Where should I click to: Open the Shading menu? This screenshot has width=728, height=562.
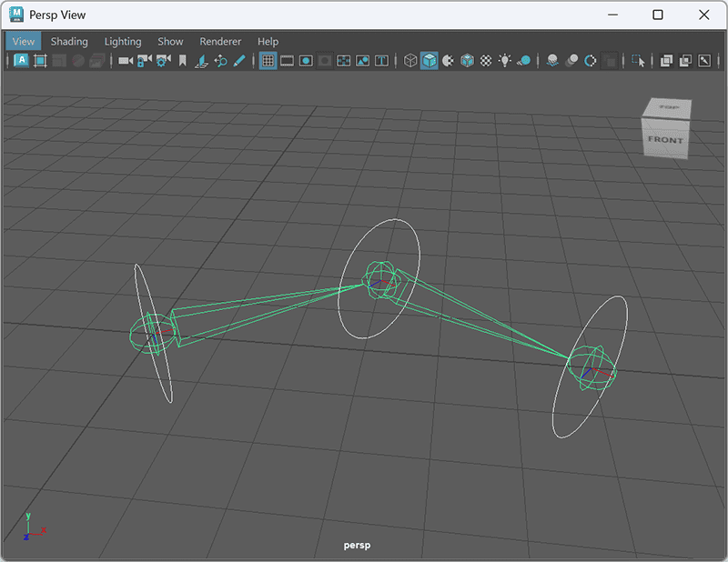click(69, 41)
